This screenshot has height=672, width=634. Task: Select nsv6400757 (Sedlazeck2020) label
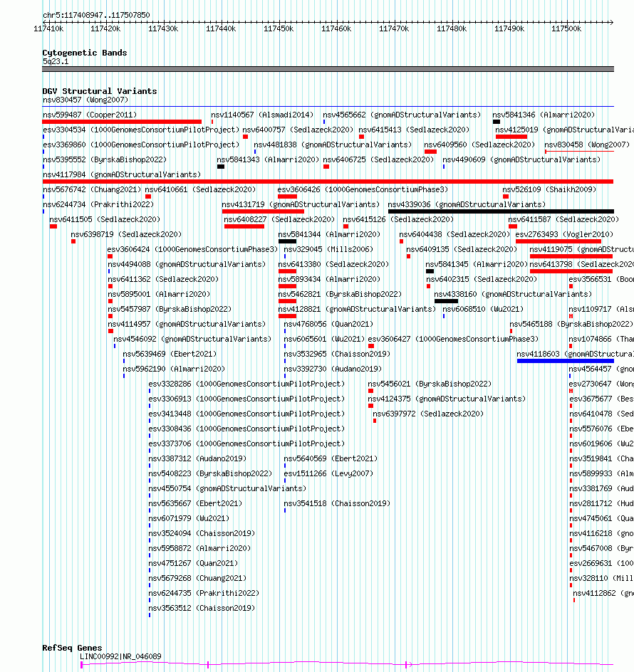(x=298, y=130)
